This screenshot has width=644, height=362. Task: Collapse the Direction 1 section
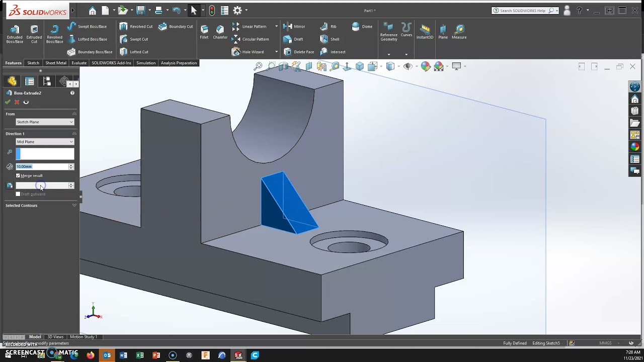pyautogui.click(x=74, y=134)
